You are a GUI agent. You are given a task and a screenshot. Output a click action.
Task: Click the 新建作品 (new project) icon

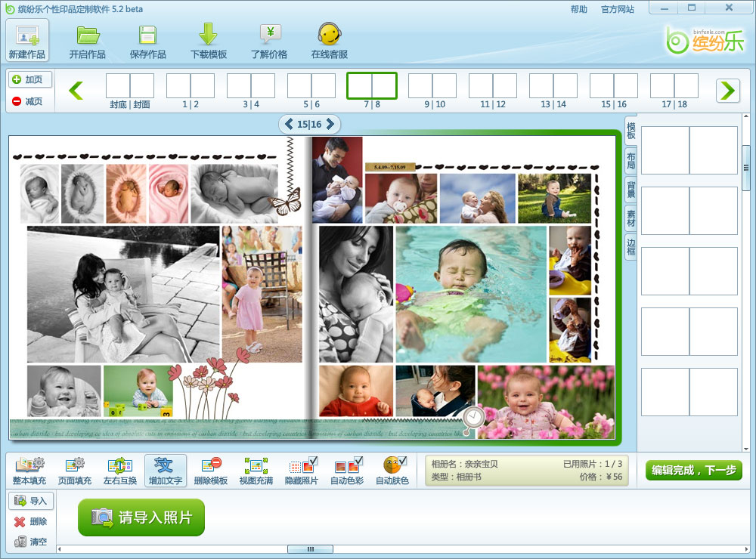27,41
